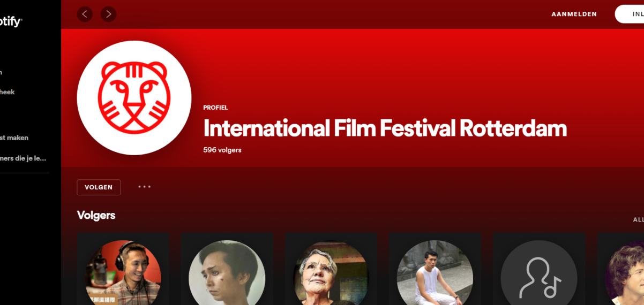Click the Spotify logo in the sidebar
The image size is (644, 305).
click(10, 22)
